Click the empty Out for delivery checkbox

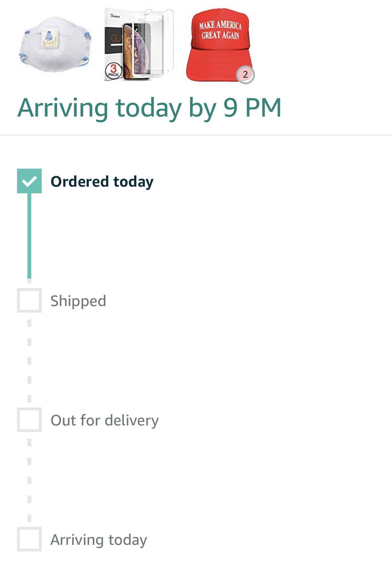pos(29,420)
